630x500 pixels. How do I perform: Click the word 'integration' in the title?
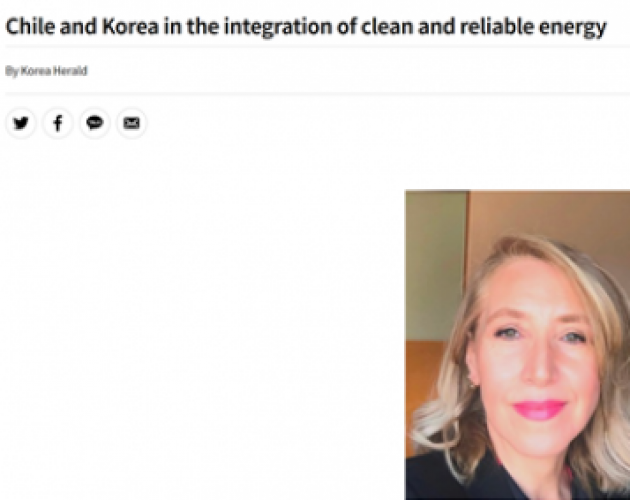click(x=278, y=27)
